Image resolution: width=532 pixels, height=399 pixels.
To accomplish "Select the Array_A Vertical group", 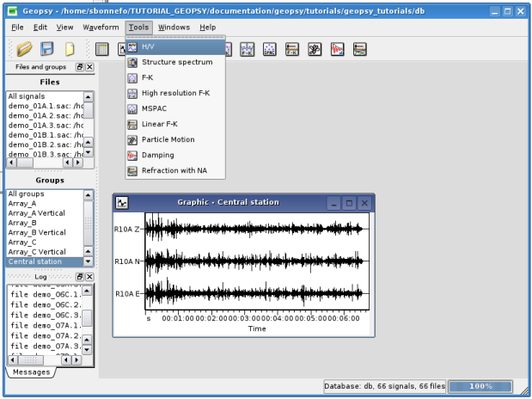I will [46, 213].
